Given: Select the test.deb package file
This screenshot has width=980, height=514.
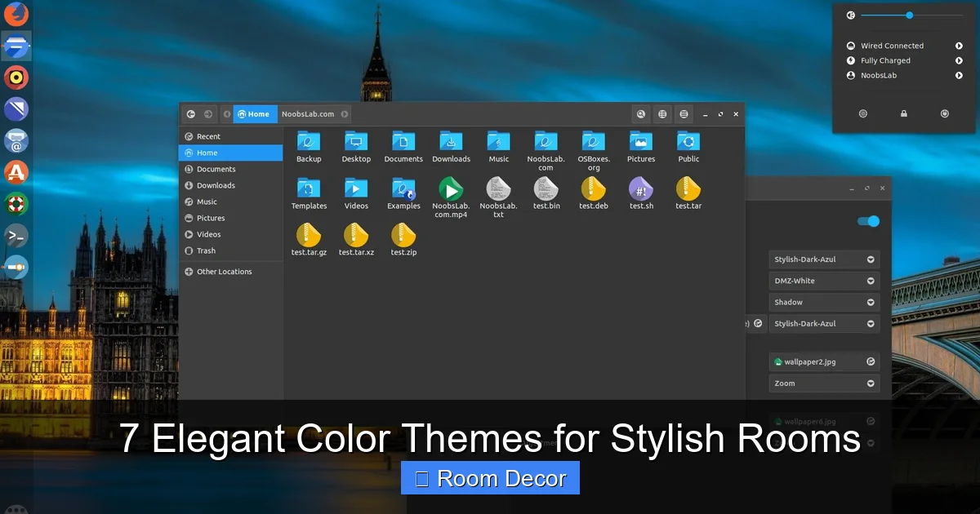Looking at the screenshot, I should point(594,193).
